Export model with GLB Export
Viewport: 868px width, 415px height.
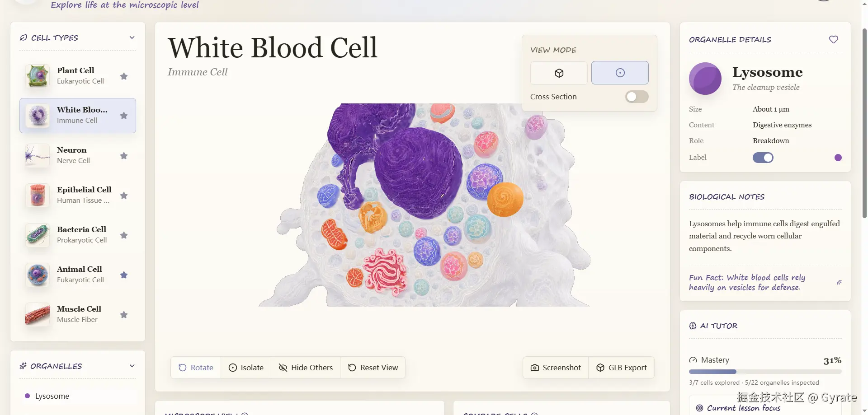click(621, 368)
